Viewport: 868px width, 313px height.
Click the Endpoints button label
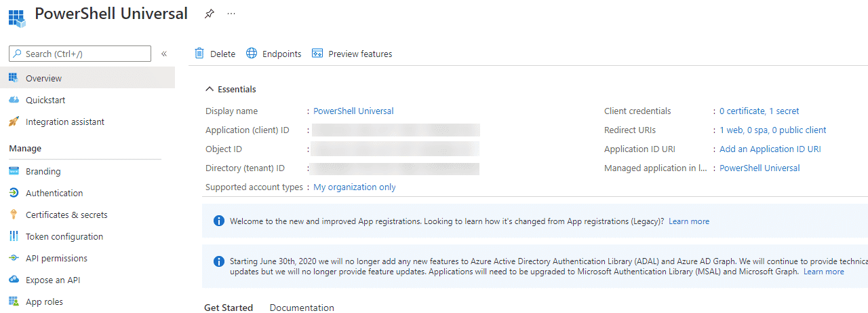[x=281, y=54]
